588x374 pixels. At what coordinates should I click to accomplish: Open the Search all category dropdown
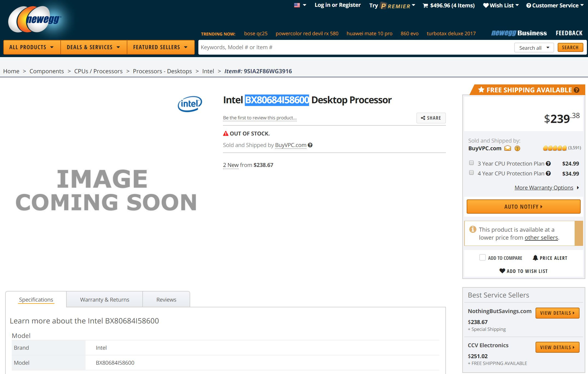(x=534, y=48)
